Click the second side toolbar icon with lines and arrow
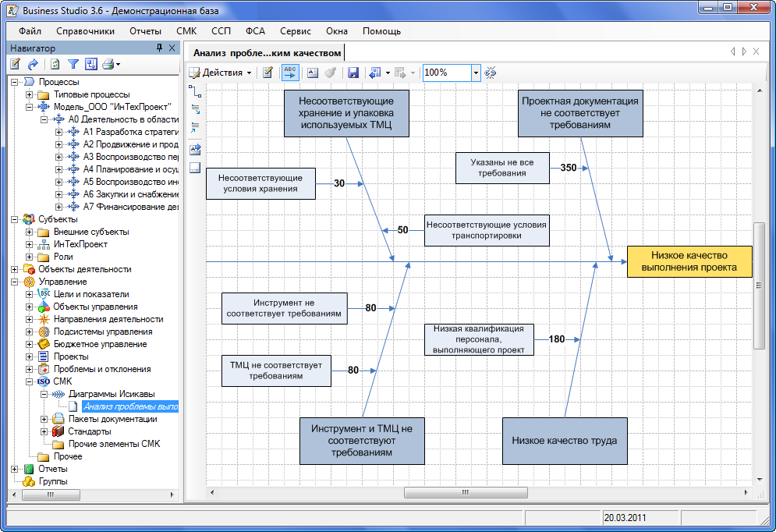The height and width of the screenshot is (532, 776). (x=195, y=109)
